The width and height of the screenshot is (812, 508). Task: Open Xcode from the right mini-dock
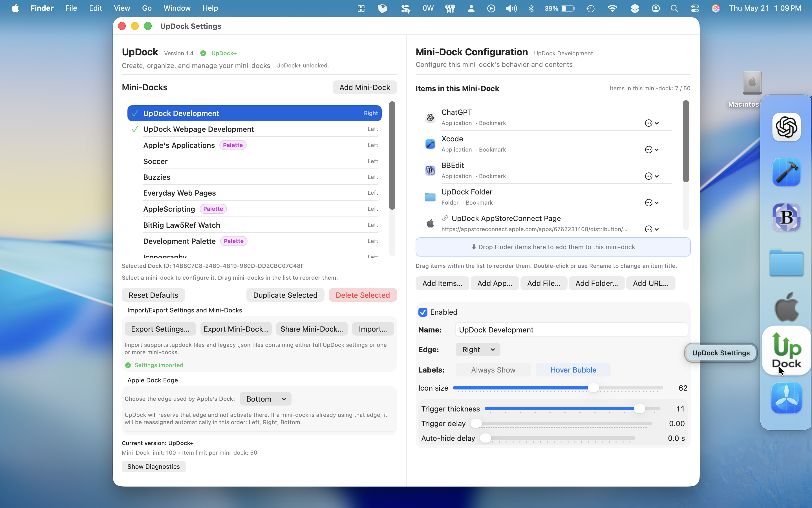click(x=786, y=172)
